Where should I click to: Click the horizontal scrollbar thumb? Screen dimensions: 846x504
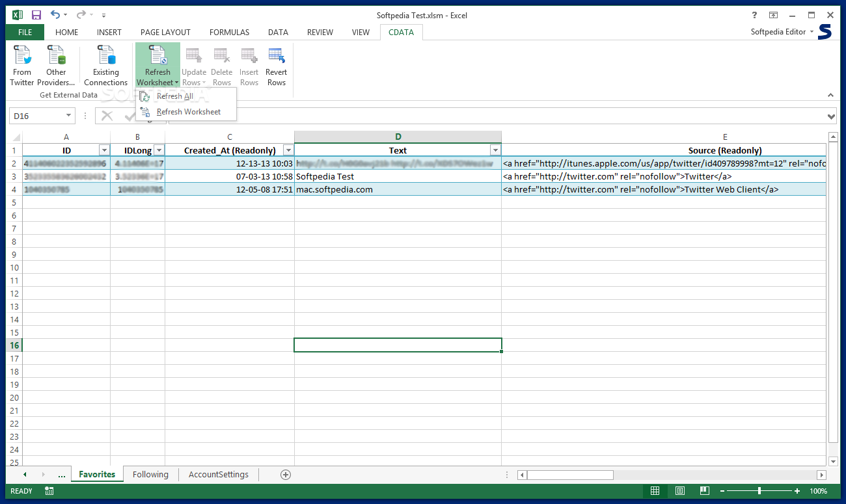click(x=570, y=475)
